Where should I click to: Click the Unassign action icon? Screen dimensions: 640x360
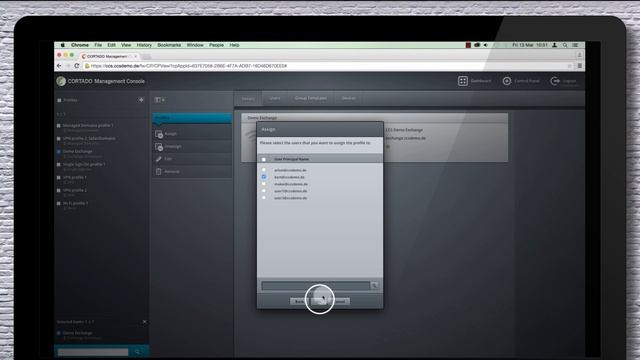(x=159, y=147)
